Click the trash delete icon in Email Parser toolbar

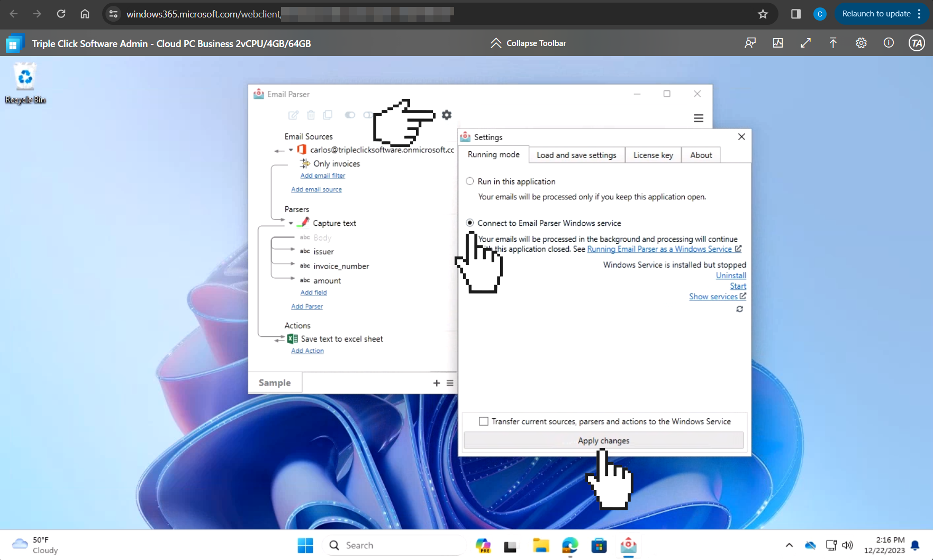coord(311,115)
